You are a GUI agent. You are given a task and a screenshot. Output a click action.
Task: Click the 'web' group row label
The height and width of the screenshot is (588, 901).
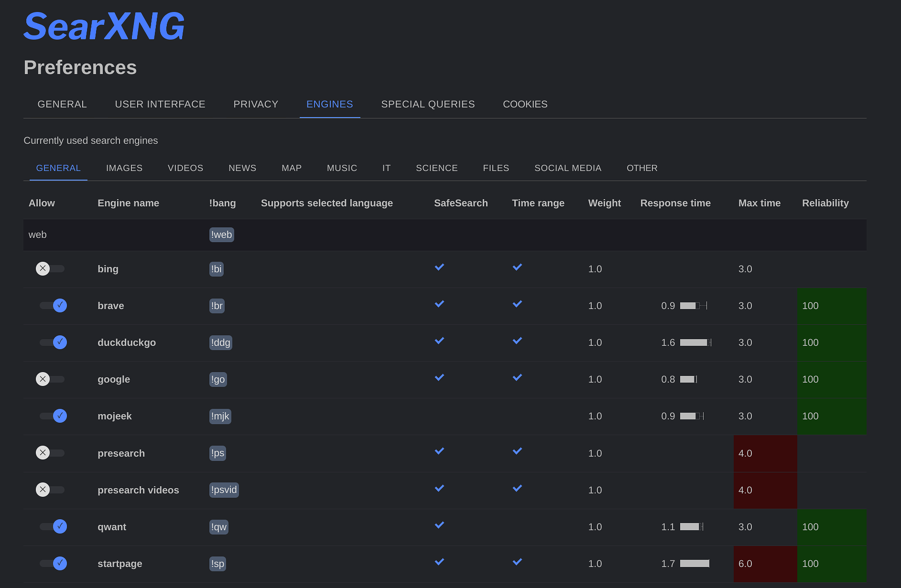point(37,235)
